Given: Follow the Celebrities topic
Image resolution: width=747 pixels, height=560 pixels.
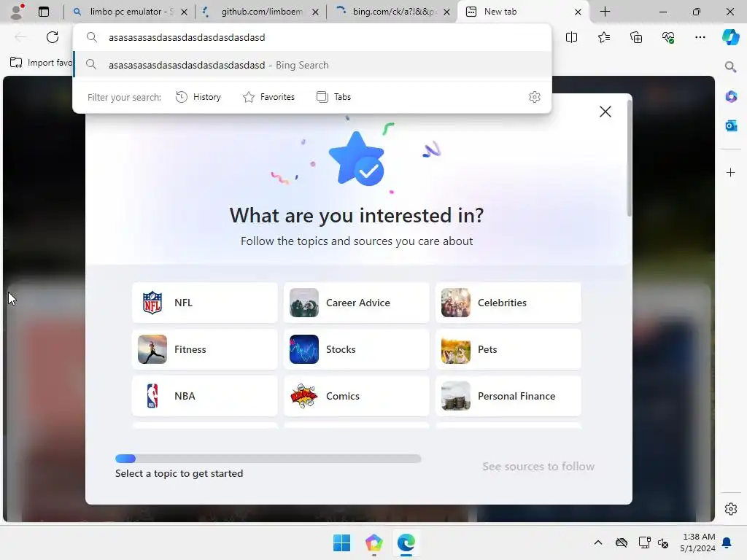Looking at the screenshot, I should 508,303.
